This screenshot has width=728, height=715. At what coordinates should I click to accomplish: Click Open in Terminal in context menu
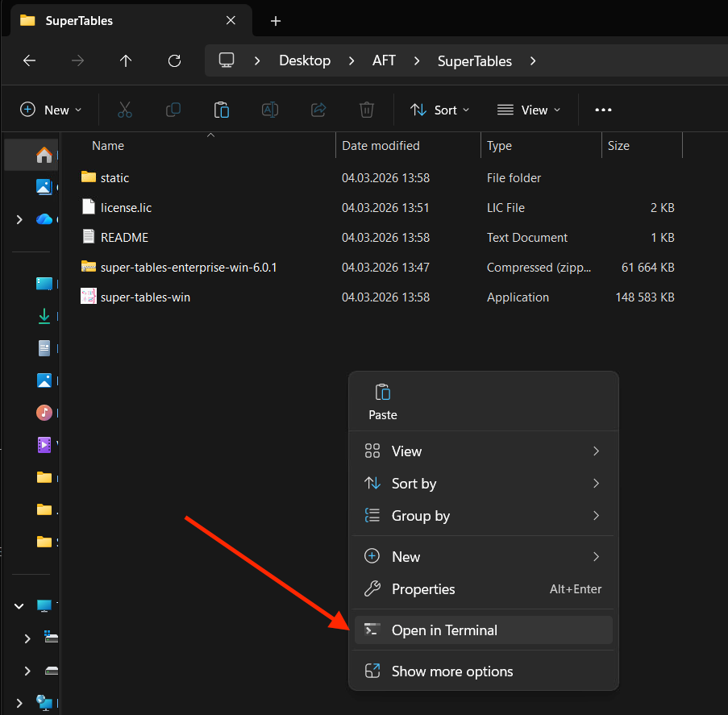coord(443,630)
